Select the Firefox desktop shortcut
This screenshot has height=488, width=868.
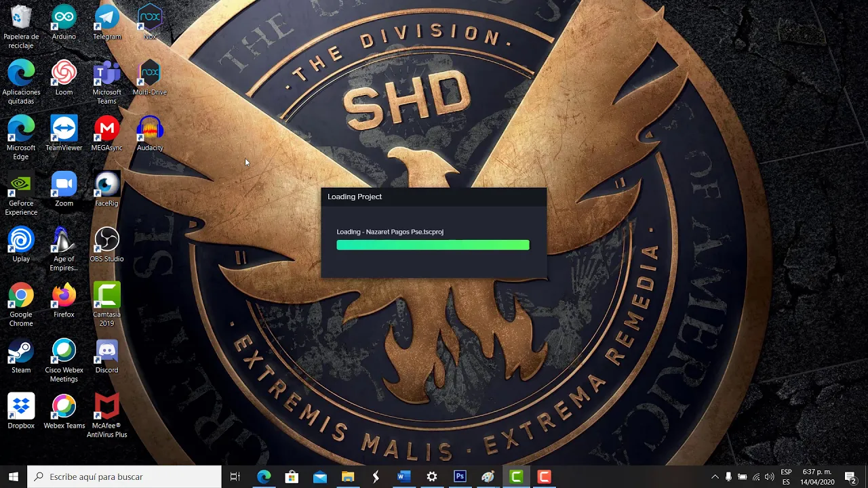click(64, 300)
